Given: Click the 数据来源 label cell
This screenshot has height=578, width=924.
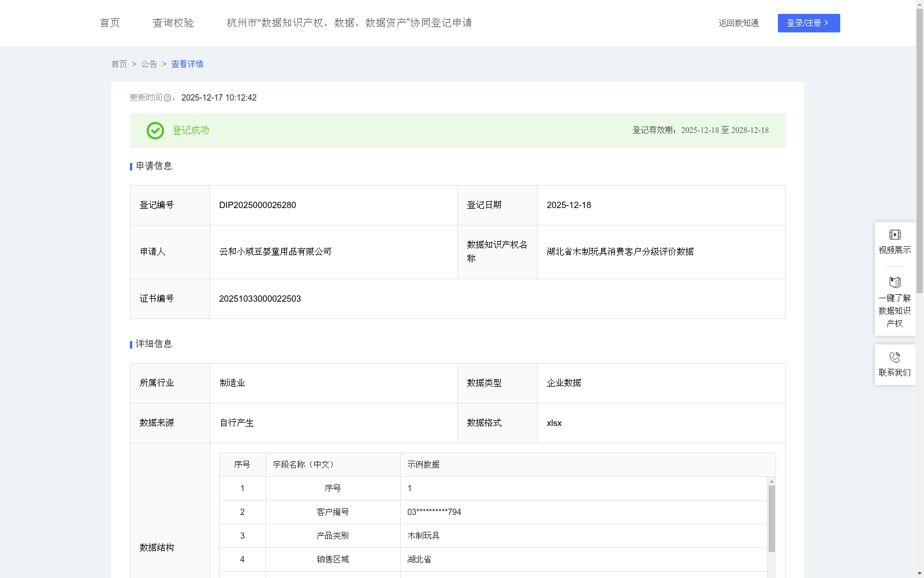Looking at the screenshot, I should 170,423.
